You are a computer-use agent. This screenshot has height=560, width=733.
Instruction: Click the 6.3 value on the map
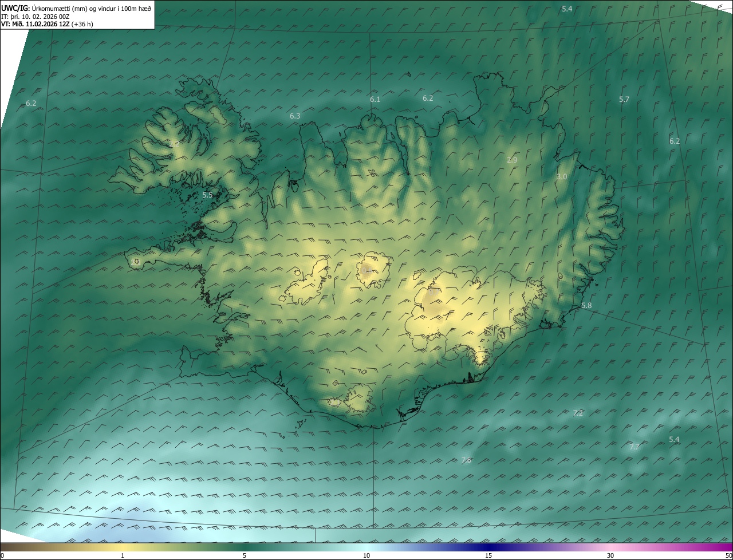(x=295, y=116)
